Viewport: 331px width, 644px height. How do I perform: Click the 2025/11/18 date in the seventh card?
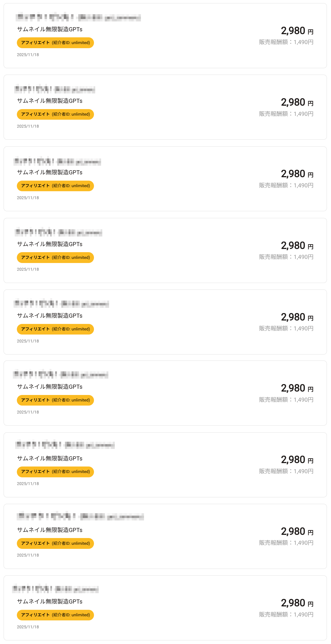coord(28,484)
